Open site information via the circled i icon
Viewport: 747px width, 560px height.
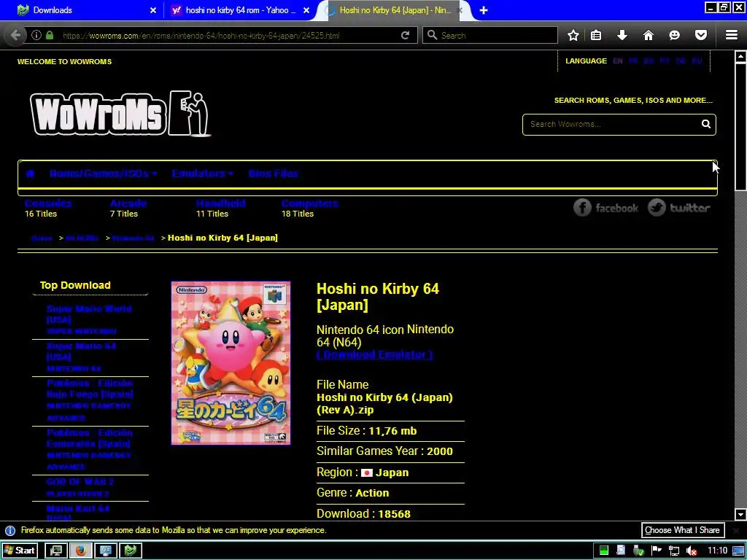[x=36, y=35]
